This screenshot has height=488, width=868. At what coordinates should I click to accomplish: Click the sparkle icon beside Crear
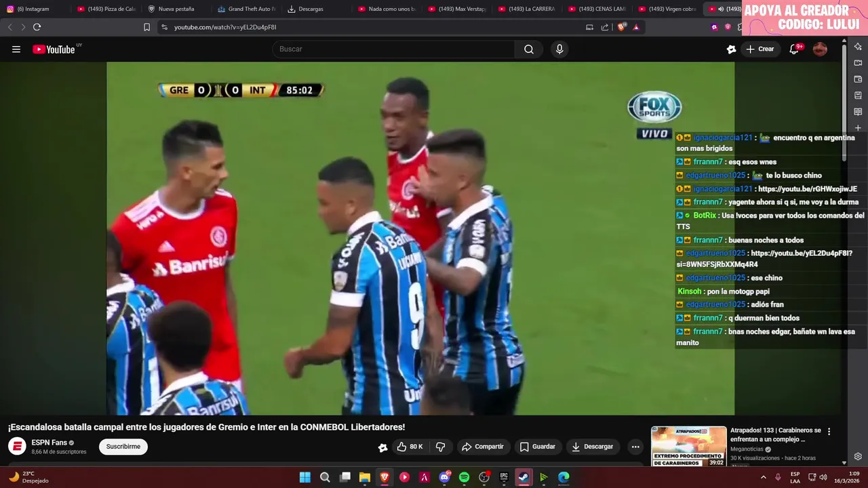tap(731, 49)
